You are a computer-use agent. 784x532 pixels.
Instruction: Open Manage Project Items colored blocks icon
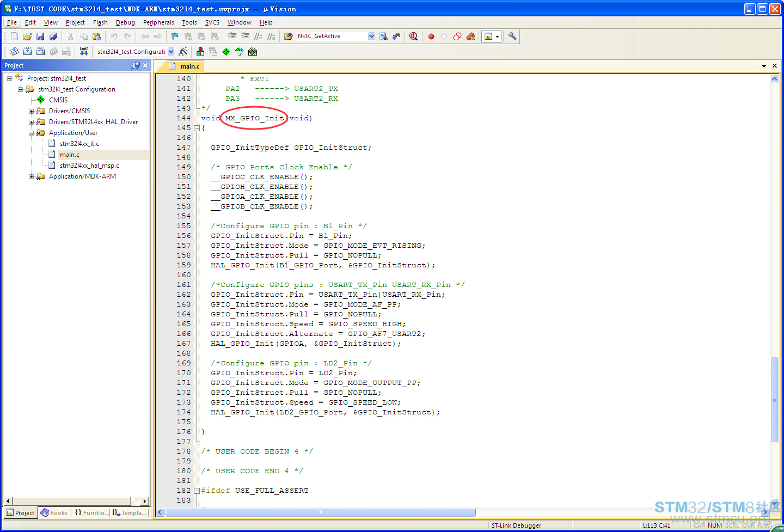[x=200, y=52]
